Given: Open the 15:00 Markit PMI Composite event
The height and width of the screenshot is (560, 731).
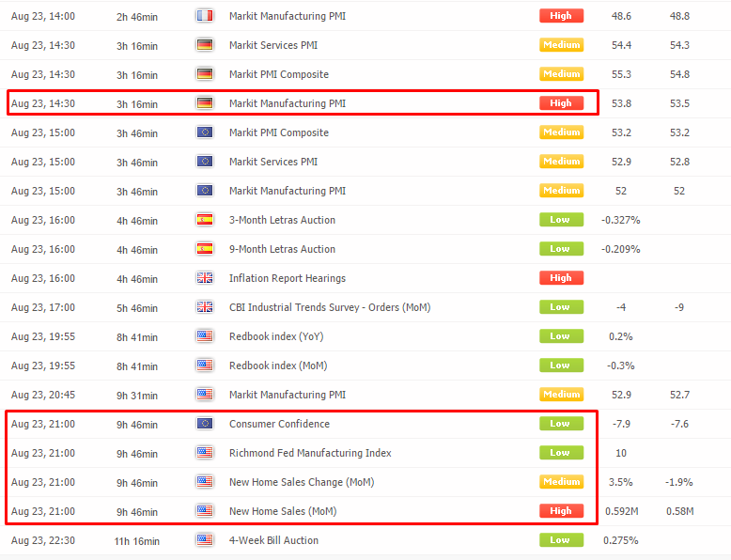Looking at the screenshot, I should coord(279,132).
